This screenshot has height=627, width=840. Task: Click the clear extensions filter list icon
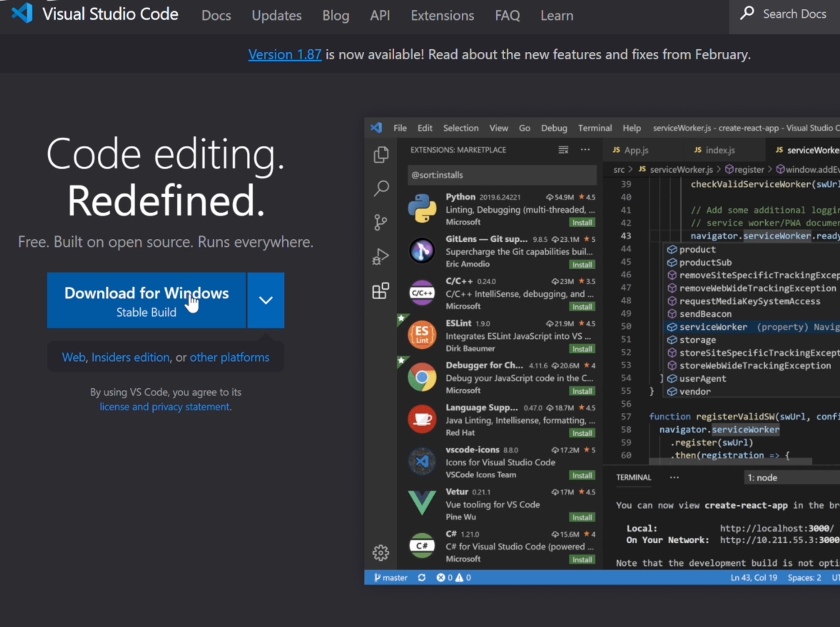click(x=563, y=150)
